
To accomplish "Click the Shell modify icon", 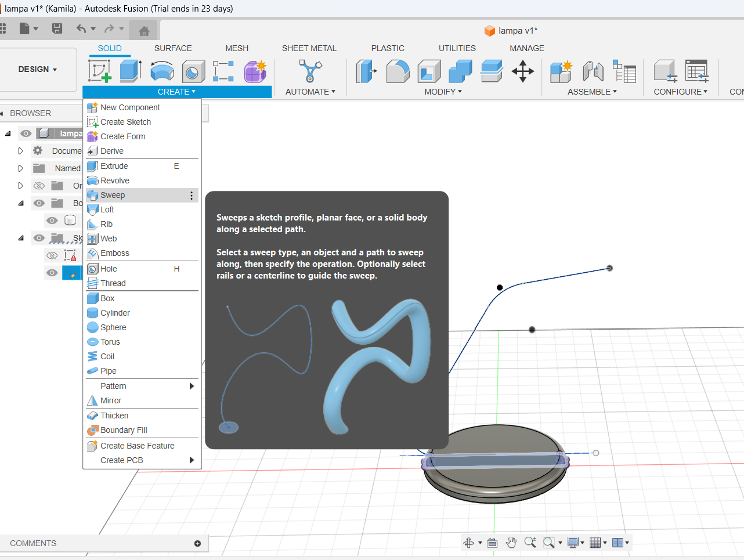I will pos(429,71).
